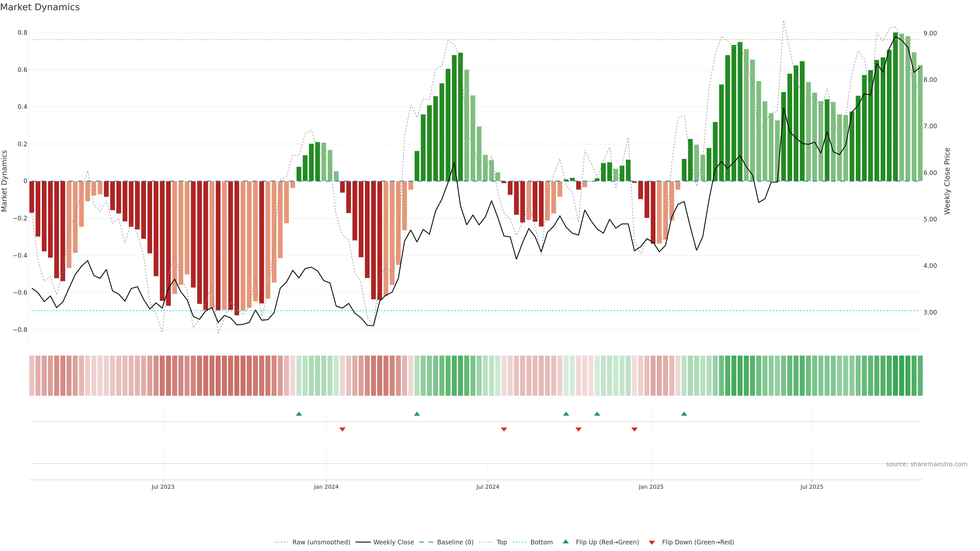Click the flip-up marker just after Jan 2024

pyautogui.click(x=416, y=414)
